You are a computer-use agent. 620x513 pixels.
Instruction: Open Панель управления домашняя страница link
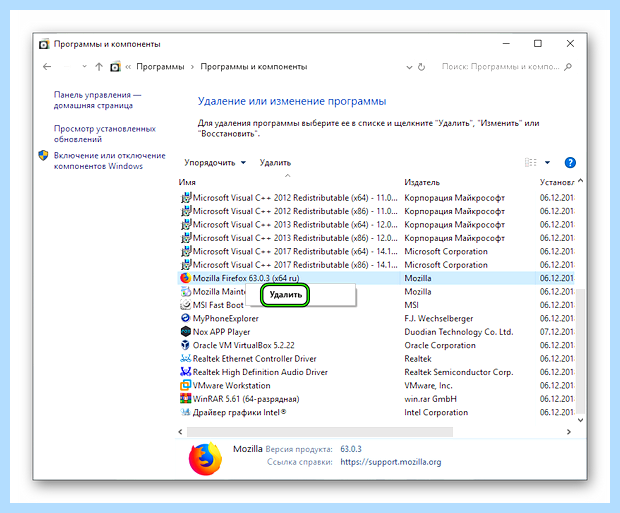click(97, 100)
